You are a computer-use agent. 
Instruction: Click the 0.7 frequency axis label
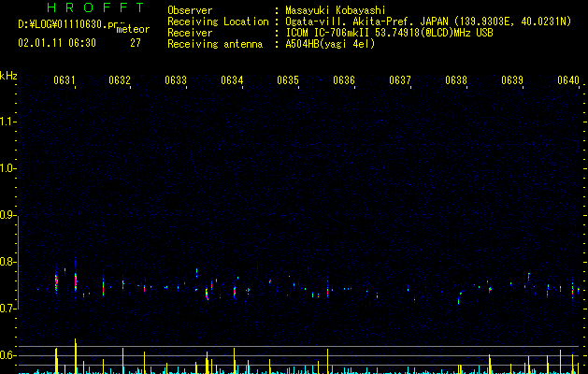click(7, 309)
